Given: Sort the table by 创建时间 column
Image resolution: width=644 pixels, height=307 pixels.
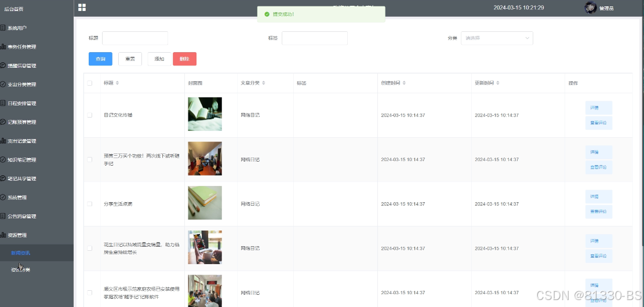Looking at the screenshot, I should [404, 83].
